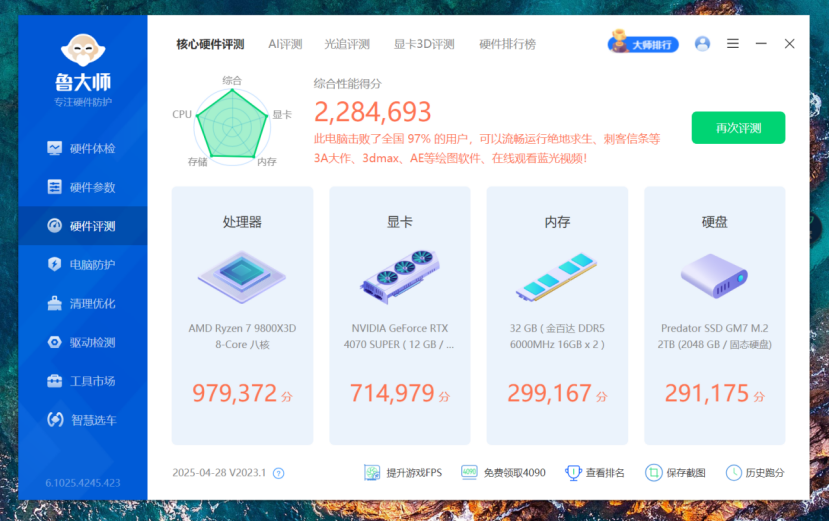This screenshot has height=521, width=829.
Task: Click the green 再次评测 button
Action: pos(738,127)
